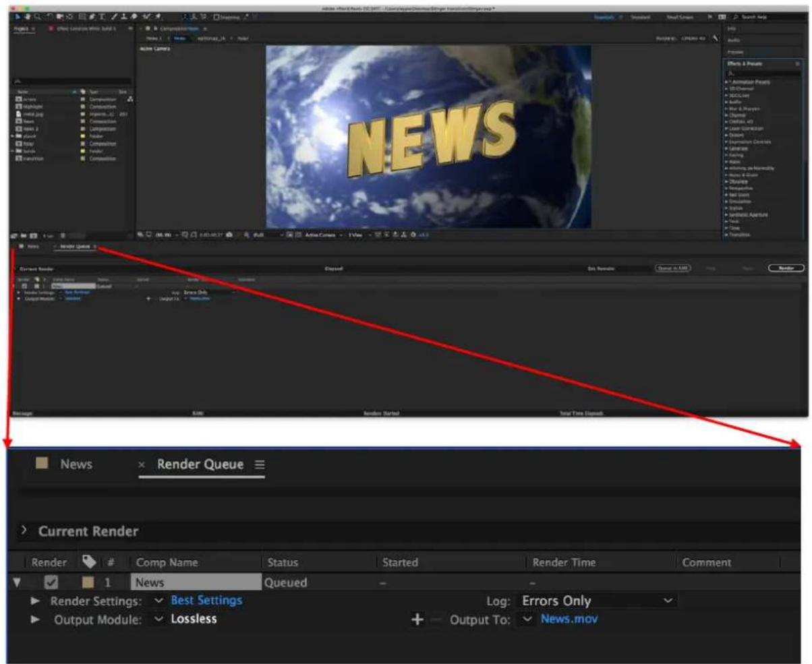Close the Render Queue tab in enlarged view

142,465
